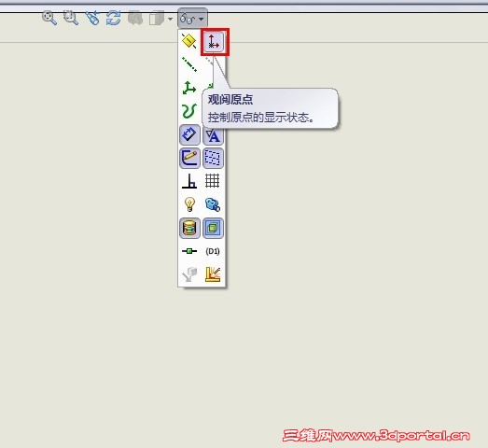Open the Hide/Show Items glasses dropdown
The width and height of the screenshot is (488, 448).
coord(192,19)
